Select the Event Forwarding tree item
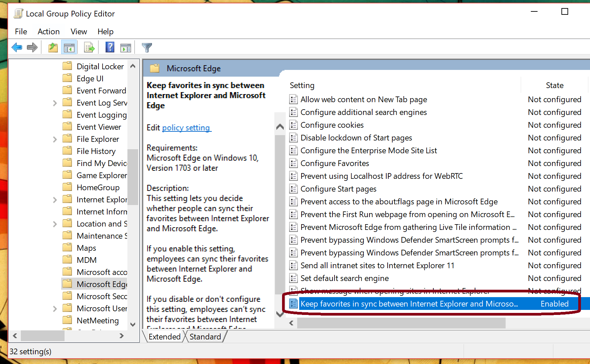Viewport: 590px width, 364px height. [102, 91]
